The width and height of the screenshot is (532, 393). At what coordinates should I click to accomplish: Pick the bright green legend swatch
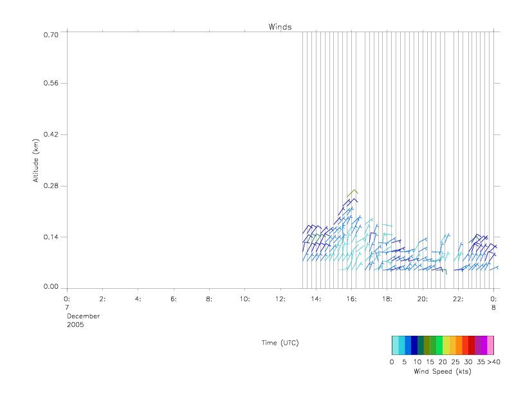click(x=439, y=345)
